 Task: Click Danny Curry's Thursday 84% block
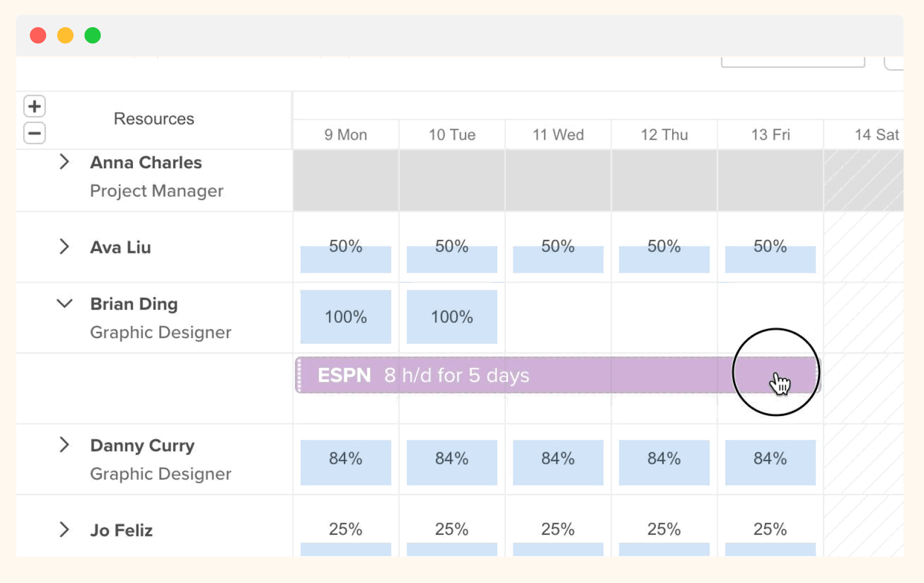(664, 462)
